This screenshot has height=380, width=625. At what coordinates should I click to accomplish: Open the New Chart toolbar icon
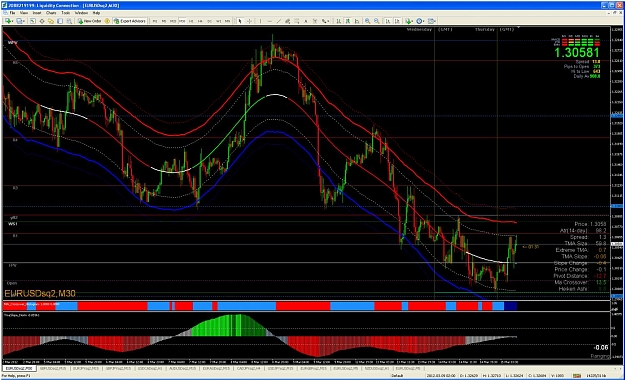point(8,21)
